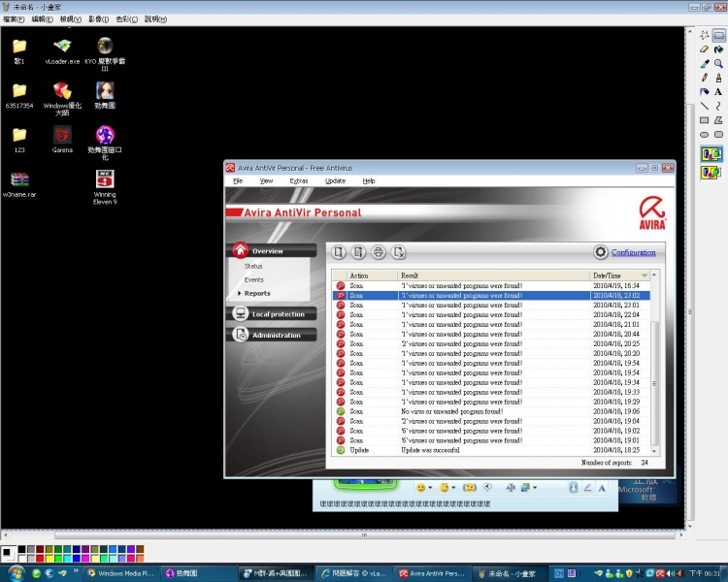Image resolution: width=728 pixels, height=582 pixels.
Task: Select the Rounded Rectangle tool
Action: (718, 135)
